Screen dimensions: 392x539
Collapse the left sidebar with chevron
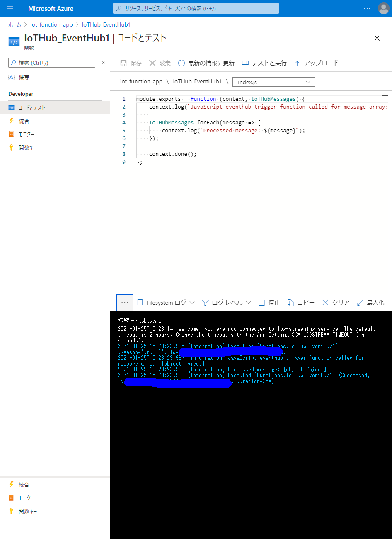103,63
